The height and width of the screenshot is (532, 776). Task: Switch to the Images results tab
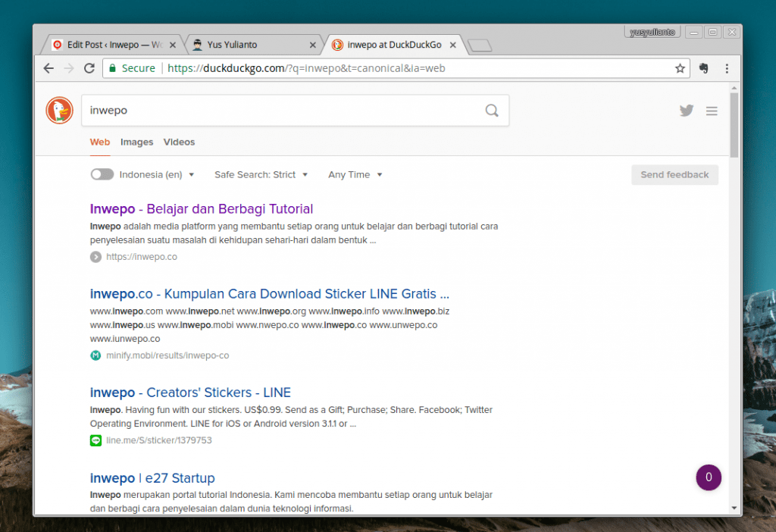pos(136,142)
